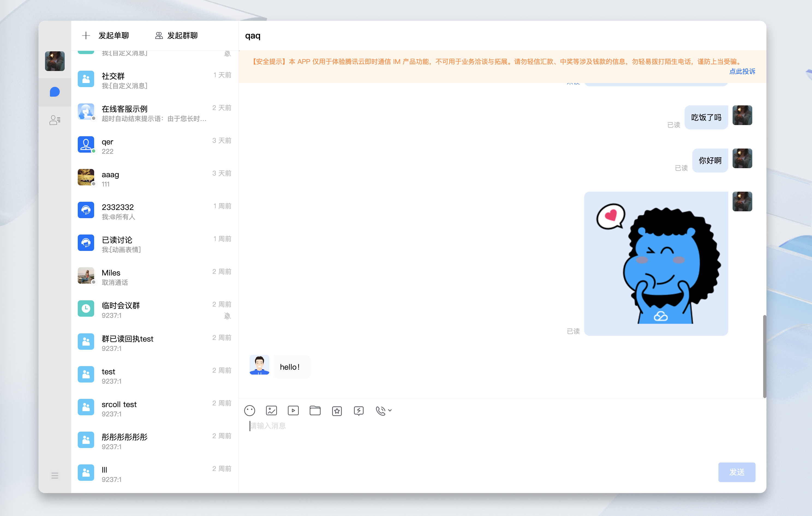
Task: Open the emoji picker
Action: tap(250, 410)
